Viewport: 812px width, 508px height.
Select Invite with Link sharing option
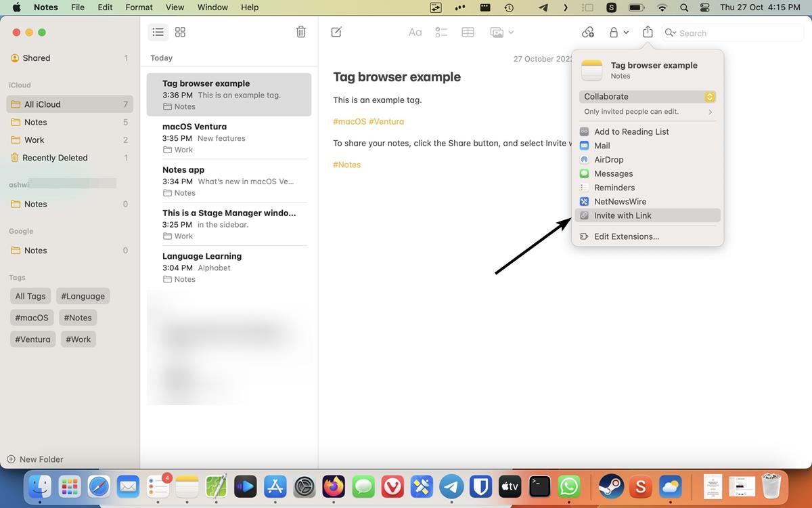pyautogui.click(x=623, y=215)
